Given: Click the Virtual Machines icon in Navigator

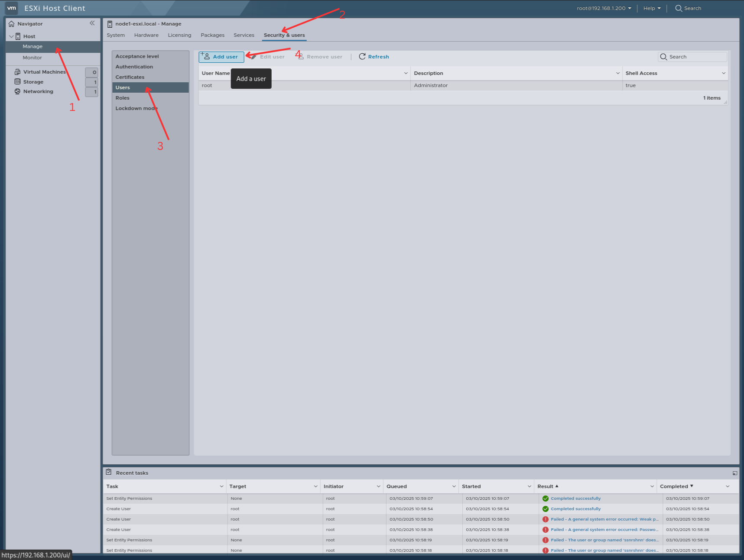Looking at the screenshot, I should pyautogui.click(x=17, y=71).
